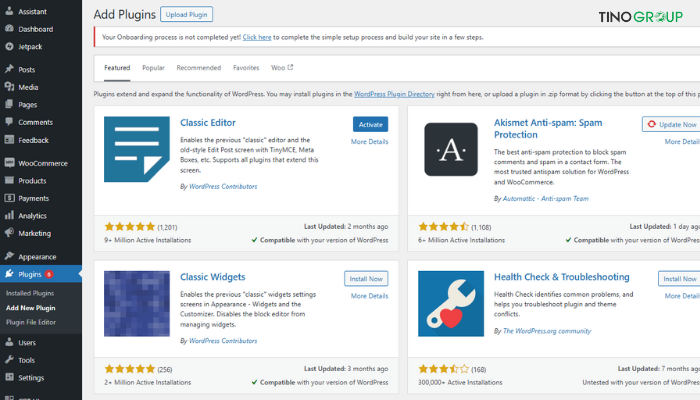This screenshot has width=700, height=400.
Task: Open Health Check & Troubleshooting title link
Action: click(x=562, y=277)
